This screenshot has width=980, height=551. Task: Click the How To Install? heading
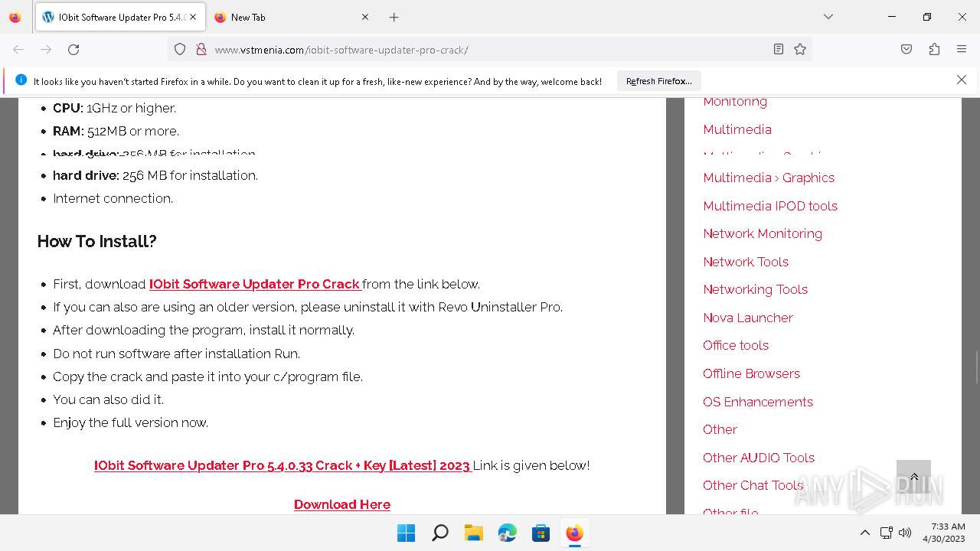[x=97, y=241]
